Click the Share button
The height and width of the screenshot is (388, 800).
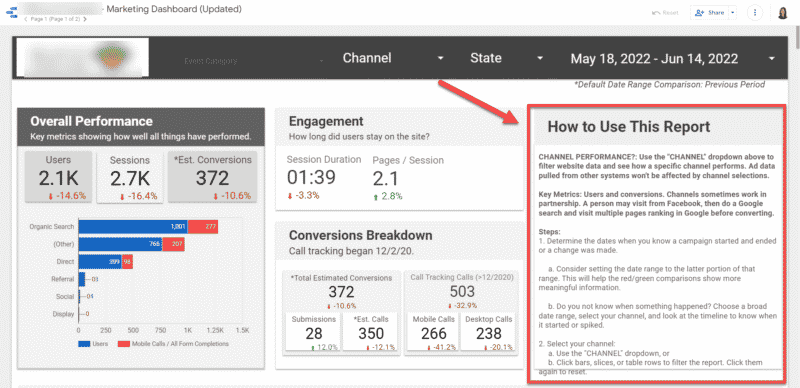709,12
